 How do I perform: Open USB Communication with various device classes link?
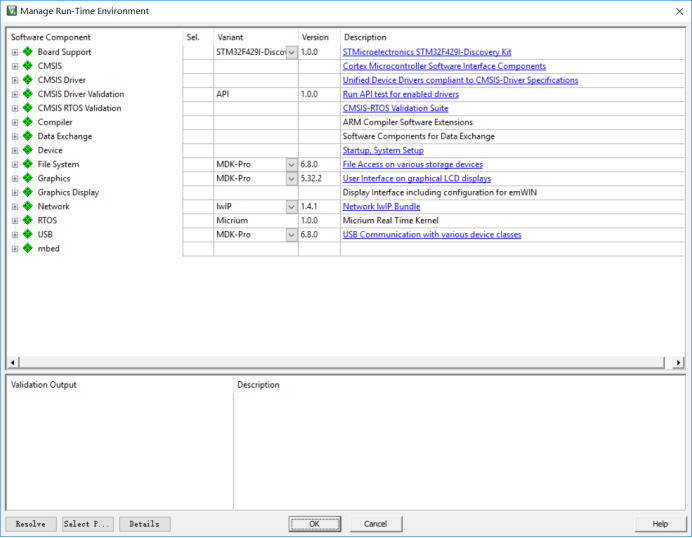(x=432, y=235)
